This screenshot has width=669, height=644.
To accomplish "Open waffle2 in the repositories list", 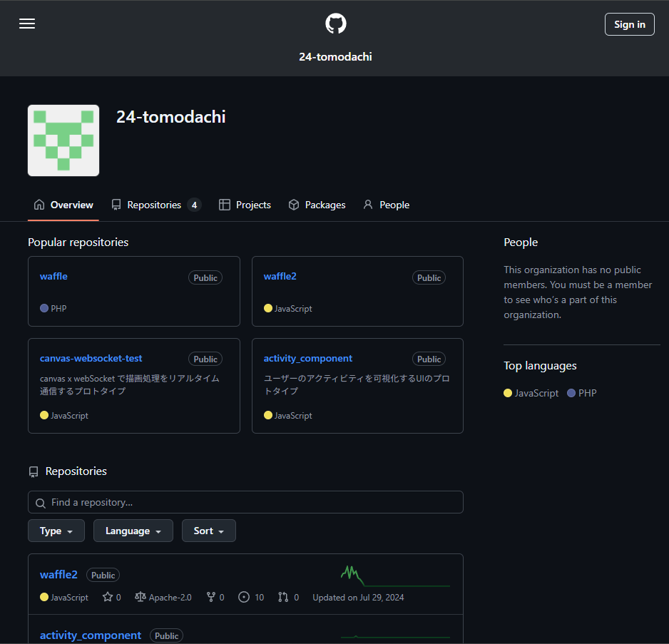I will tap(58, 575).
